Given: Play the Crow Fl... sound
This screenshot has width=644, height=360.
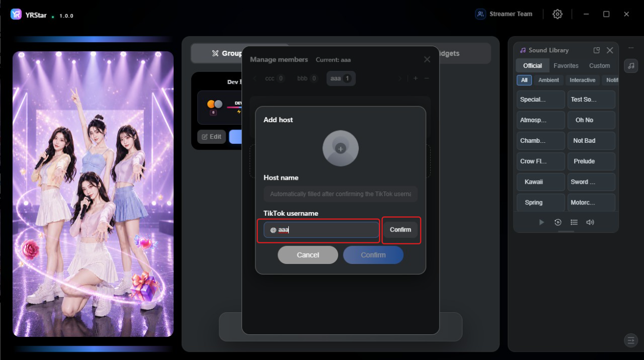Looking at the screenshot, I should click(541, 161).
